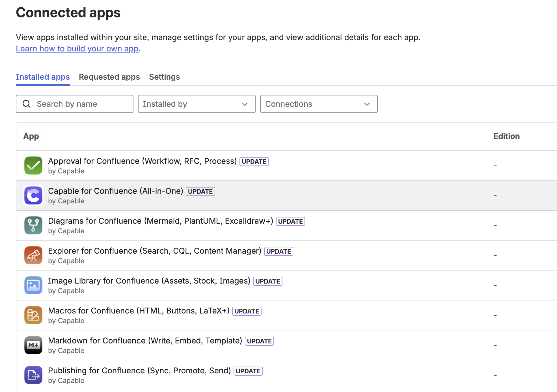The height and width of the screenshot is (392, 557).
Task: Follow the Learn how to build your own app link
Action: point(77,49)
